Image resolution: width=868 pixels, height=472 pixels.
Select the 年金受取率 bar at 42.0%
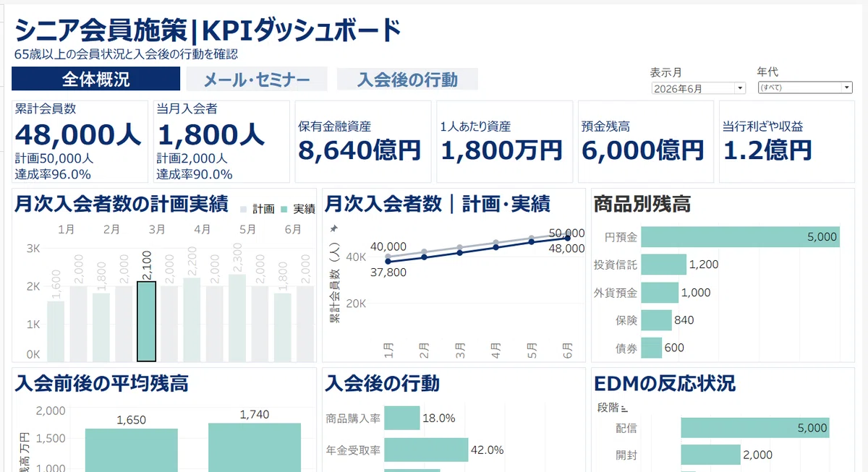tap(426, 450)
